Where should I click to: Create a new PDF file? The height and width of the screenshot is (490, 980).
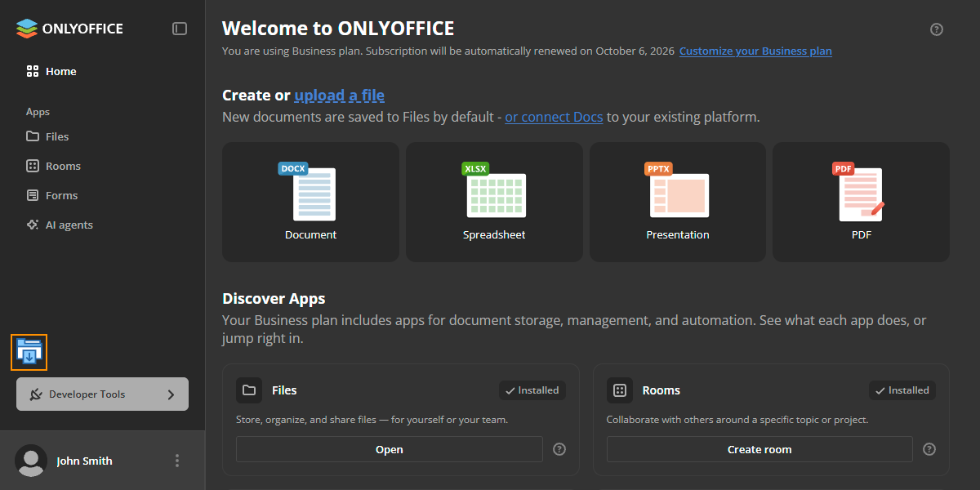point(861,202)
